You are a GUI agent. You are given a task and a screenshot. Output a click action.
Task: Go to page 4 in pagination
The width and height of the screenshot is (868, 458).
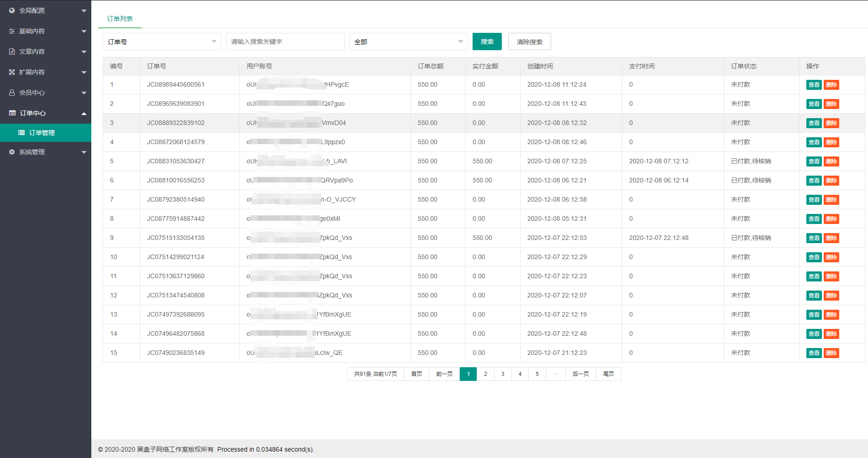coord(520,374)
